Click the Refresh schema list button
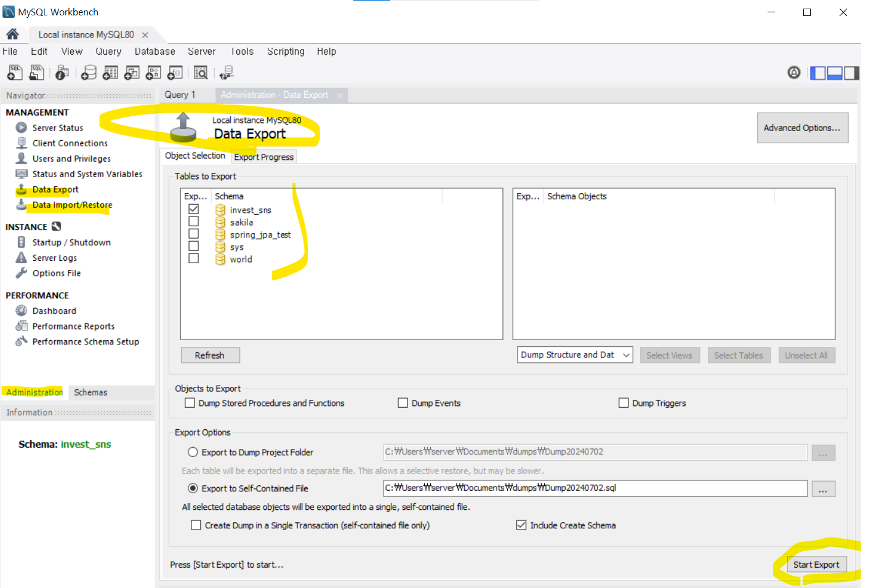This screenshot has height=588, width=871. 210,356
